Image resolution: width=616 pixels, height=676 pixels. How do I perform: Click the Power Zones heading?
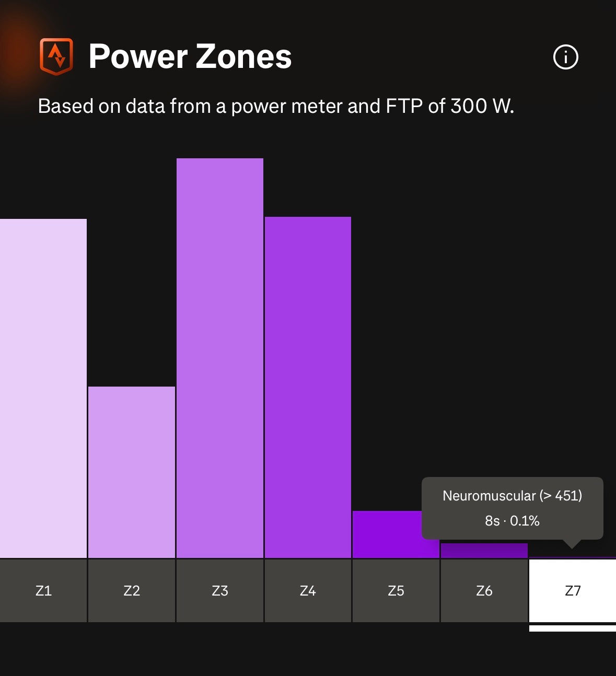[x=190, y=56]
